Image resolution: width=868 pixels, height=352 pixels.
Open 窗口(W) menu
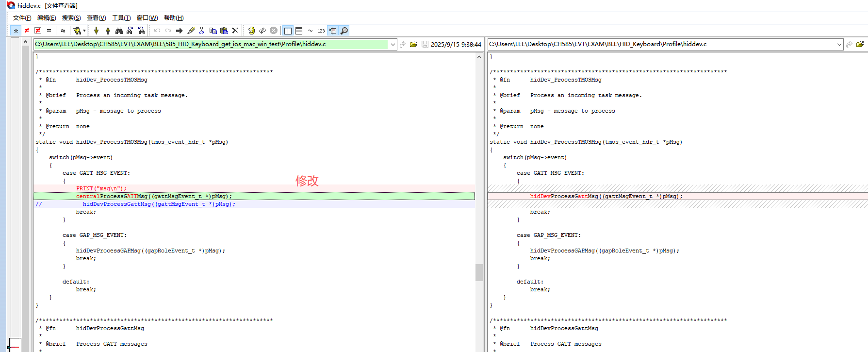[x=147, y=18]
